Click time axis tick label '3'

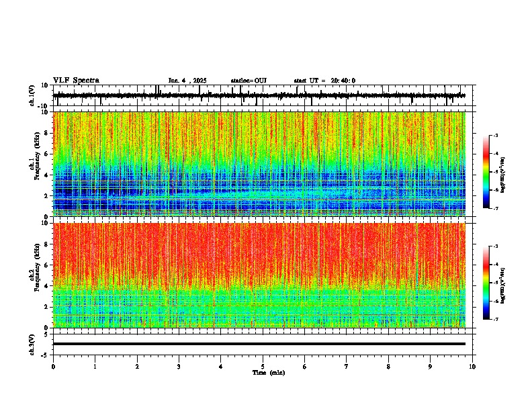(179, 367)
